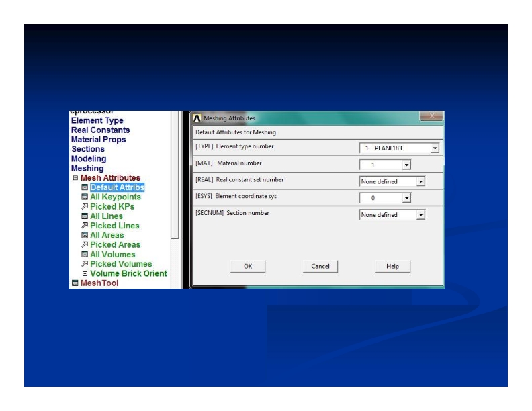Open the Element coordinate sys dropdown
Image resolution: width=532 pixels, height=411 pixels.
(406, 198)
